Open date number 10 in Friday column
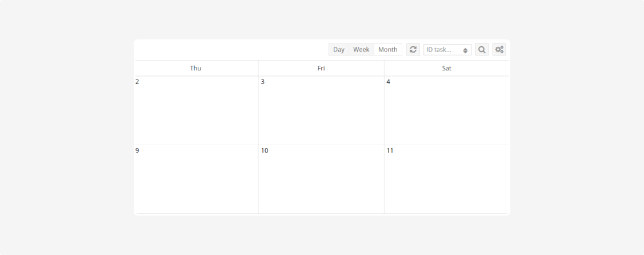Image resolution: width=644 pixels, height=255 pixels. tap(265, 150)
